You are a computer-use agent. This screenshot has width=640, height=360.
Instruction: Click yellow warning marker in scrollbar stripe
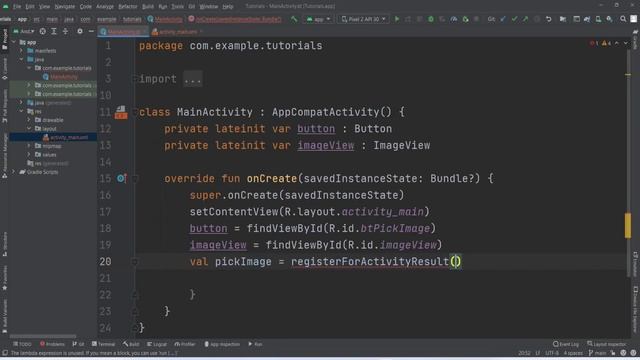pos(628,225)
